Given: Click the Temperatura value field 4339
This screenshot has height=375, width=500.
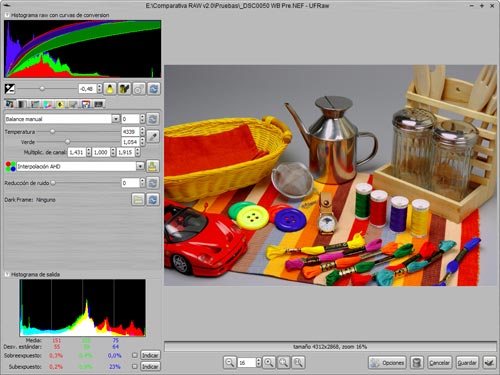Looking at the screenshot, I should (131, 132).
